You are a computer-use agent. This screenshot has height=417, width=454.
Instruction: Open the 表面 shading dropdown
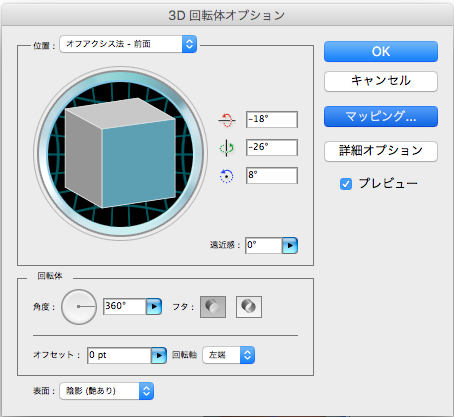point(107,391)
